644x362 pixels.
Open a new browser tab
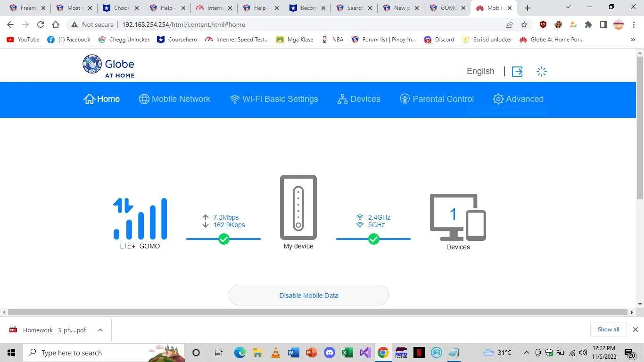pyautogui.click(x=528, y=8)
